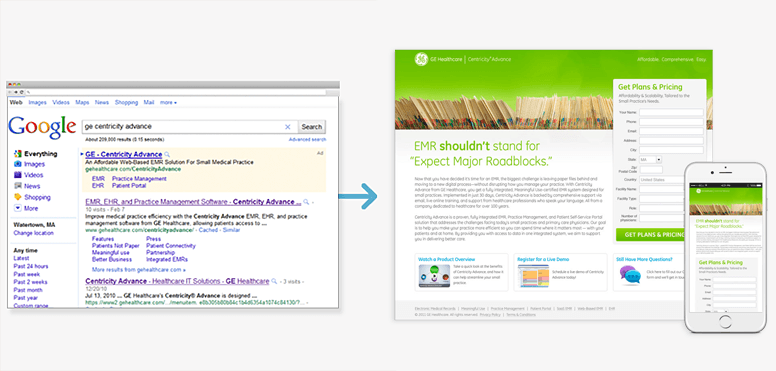This screenshot has width=776, height=371.
Task: Clear search text with the X icon
Action: 288,127
